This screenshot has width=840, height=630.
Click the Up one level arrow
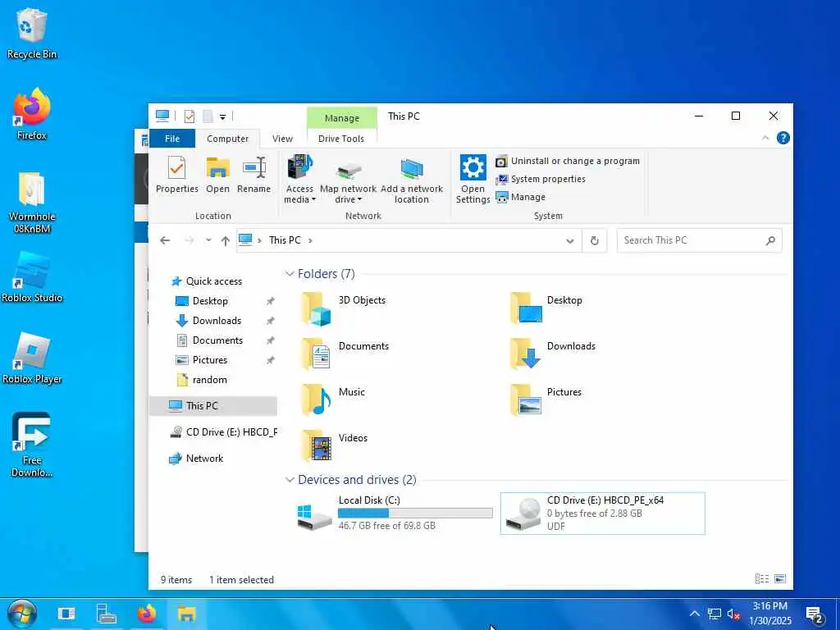coord(226,240)
